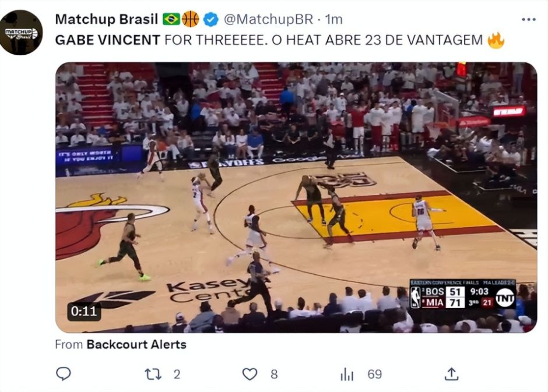Screen dimensions: 548x392
Task: Click the Brazil flag emoji beside the name
Action: pyautogui.click(x=171, y=19)
